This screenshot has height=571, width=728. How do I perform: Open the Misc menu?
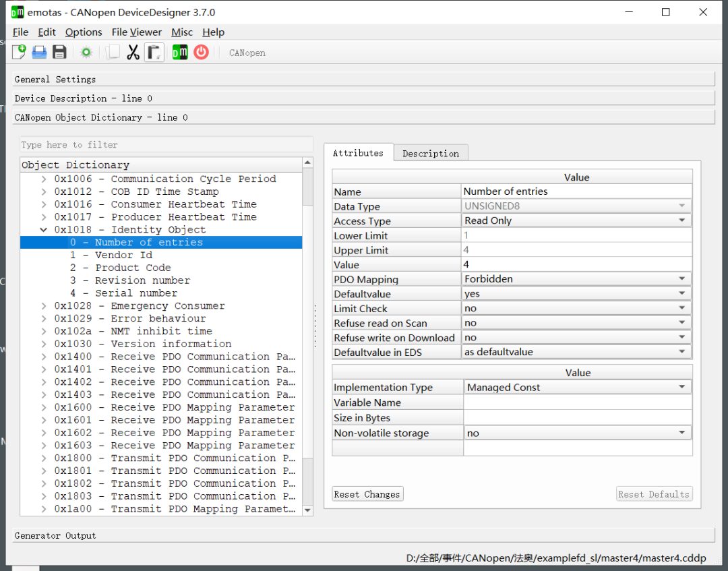click(182, 32)
